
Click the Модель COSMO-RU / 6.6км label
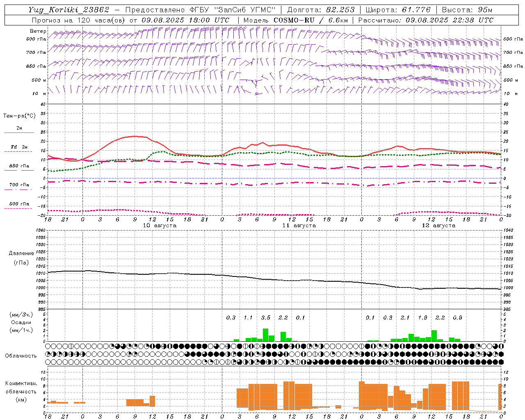point(296,20)
